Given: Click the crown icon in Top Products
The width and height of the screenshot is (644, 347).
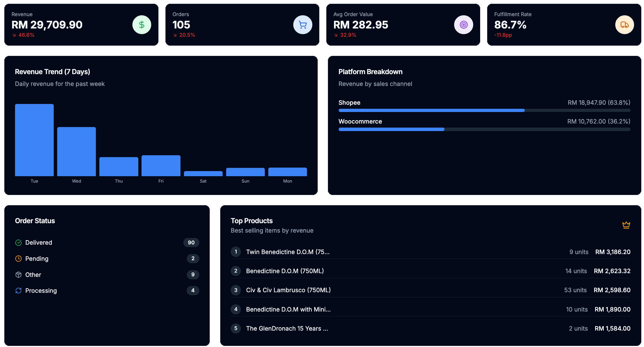Looking at the screenshot, I should click(x=626, y=225).
